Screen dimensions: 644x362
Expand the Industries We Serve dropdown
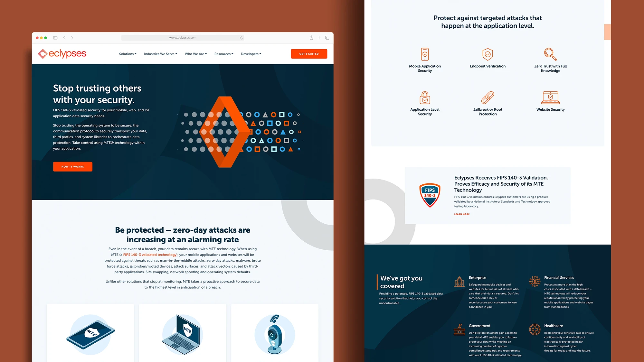pyautogui.click(x=160, y=53)
